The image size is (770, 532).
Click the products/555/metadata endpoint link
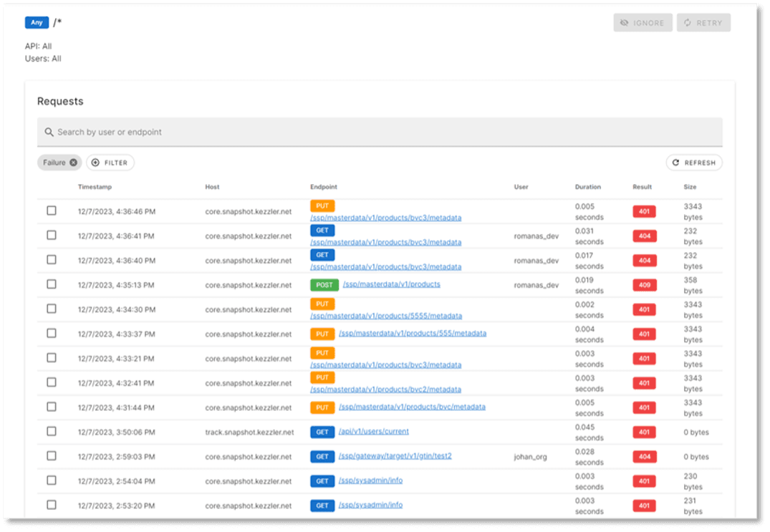(412, 334)
